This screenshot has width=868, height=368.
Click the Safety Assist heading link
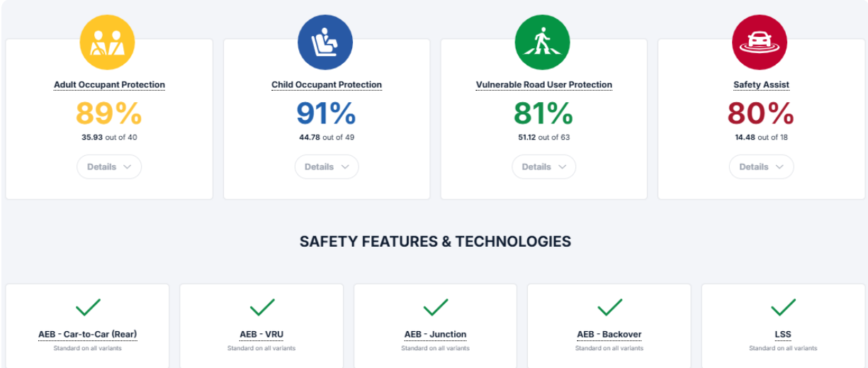(x=761, y=85)
